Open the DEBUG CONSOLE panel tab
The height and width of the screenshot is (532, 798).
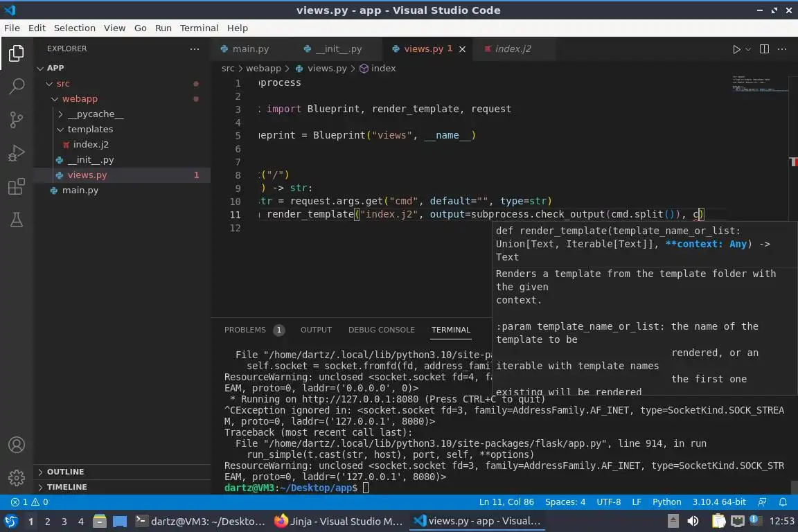tap(381, 330)
